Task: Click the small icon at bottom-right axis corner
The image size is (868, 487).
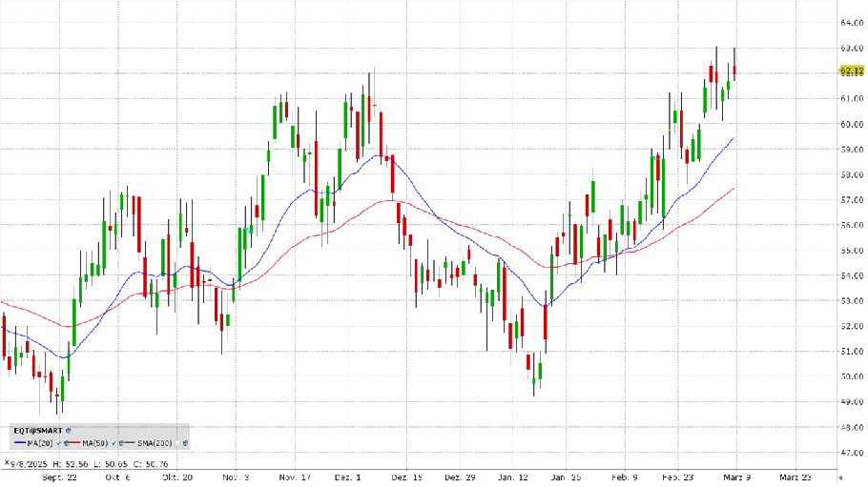Action: click(840, 477)
